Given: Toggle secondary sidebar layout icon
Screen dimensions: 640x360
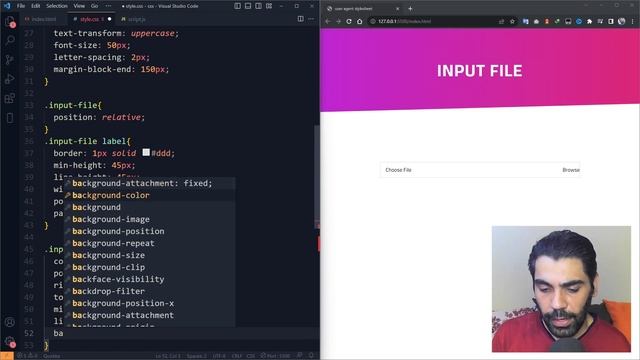Looking at the screenshot, I should point(258,6).
